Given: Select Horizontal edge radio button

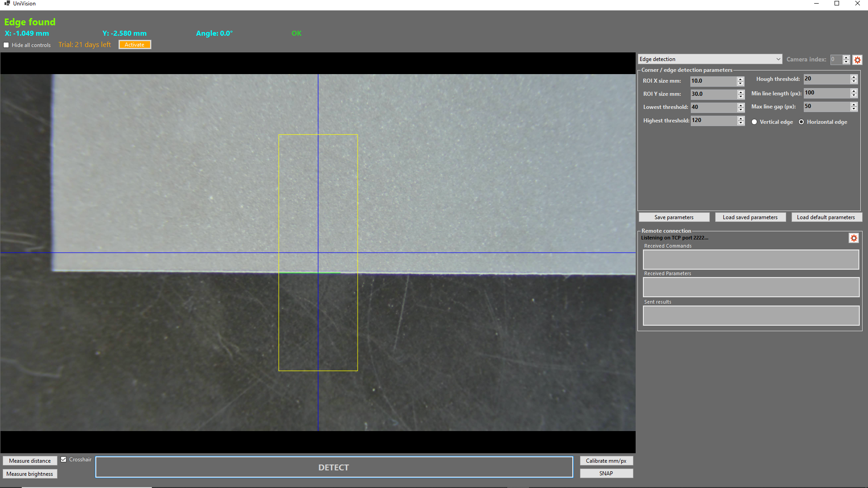Looking at the screenshot, I should [x=801, y=122].
